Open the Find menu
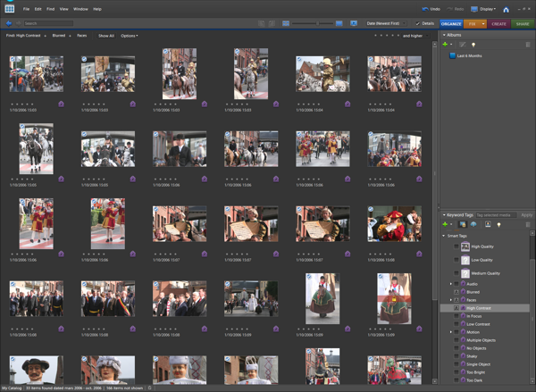Image resolution: width=536 pixels, height=392 pixels. 50,9
